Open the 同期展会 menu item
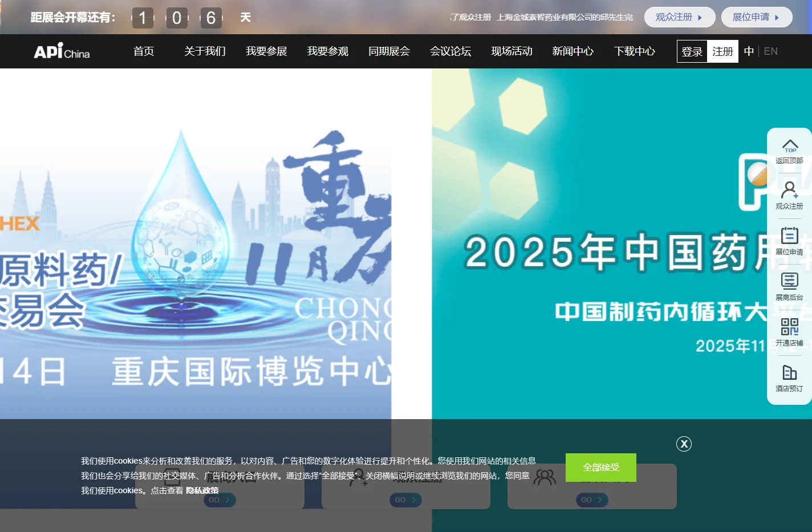The height and width of the screenshot is (532, 812). (x=389, y=51)
